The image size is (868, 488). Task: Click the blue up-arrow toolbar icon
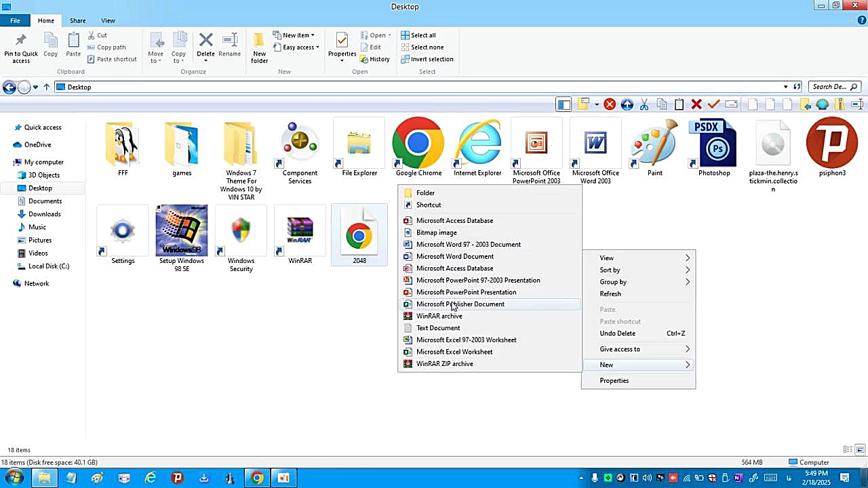[627, 104]
